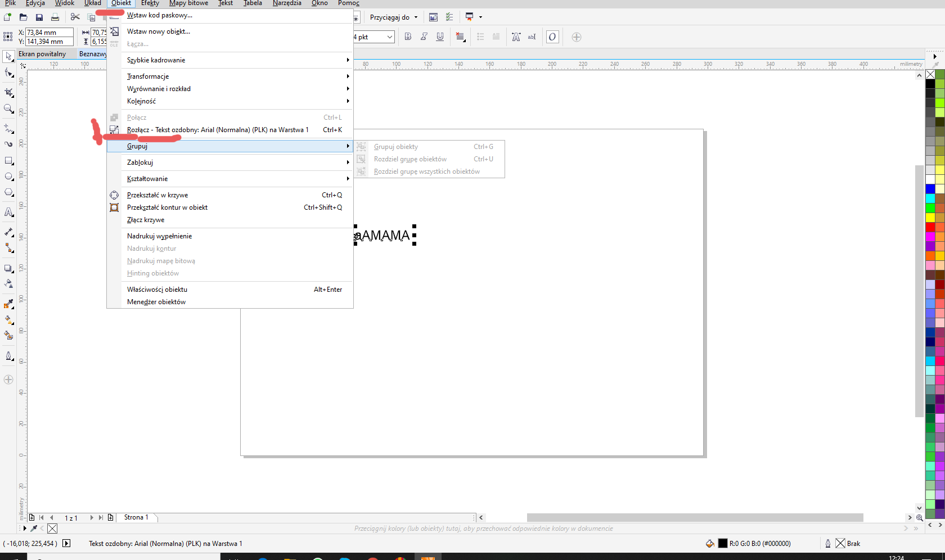
Task: Switch to the 'Strona 1' page tab
Action: click(136, 517)
